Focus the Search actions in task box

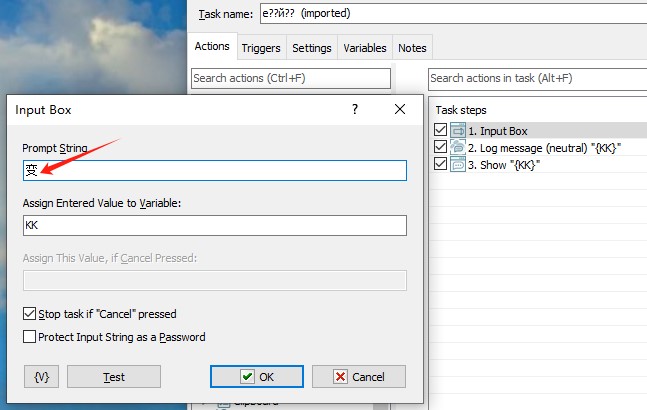pyautogui.click(x=536, y=78)
